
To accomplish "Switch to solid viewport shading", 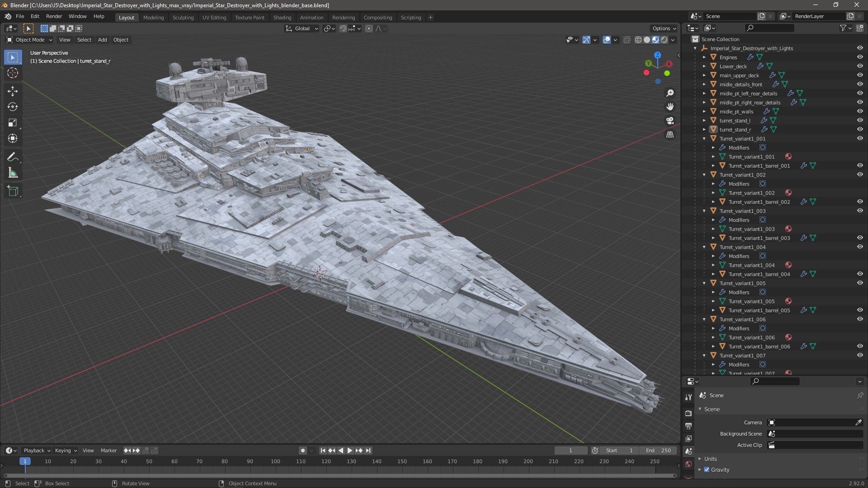I will (647, 40).
